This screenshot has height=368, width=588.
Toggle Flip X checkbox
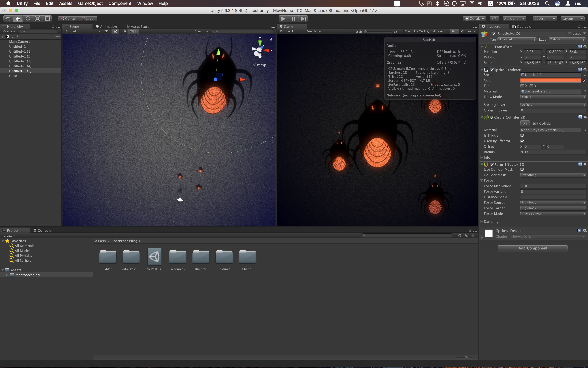coord(522,86)
